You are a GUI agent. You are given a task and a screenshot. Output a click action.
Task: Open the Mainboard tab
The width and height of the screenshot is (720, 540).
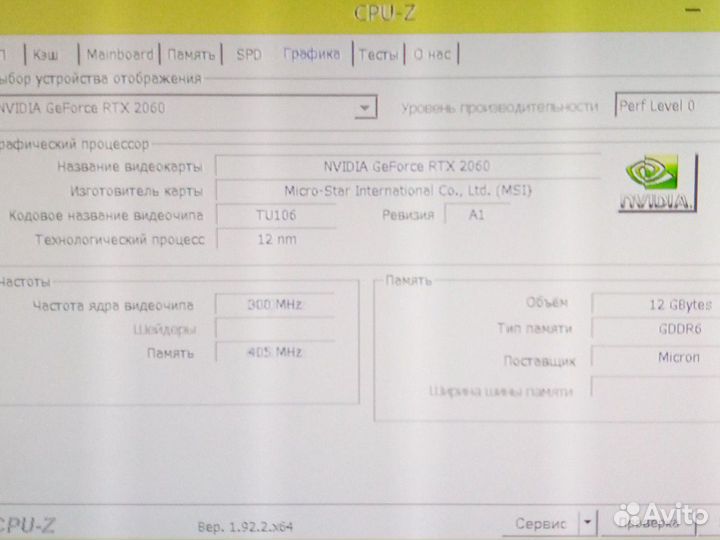(x=120, y=55)
